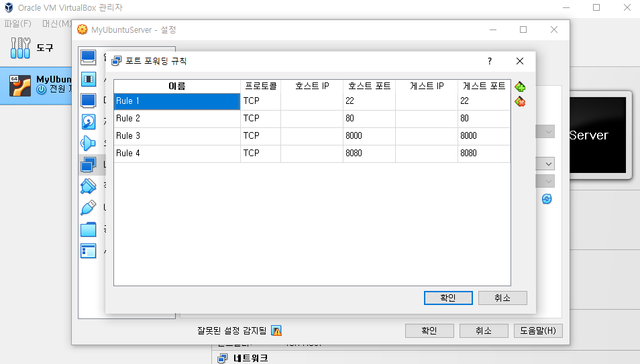
Task: Click guest port 8000 cell of Rule 3
Action: (484, 136)
